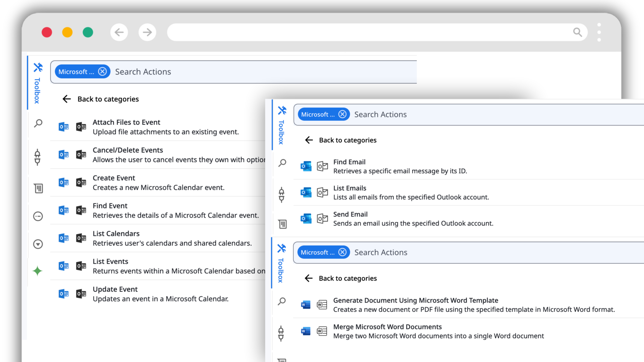Screen dimensions: 644x362
Task: Click the circled down-arrow icon in calendar sidebar
Action: pos(38,244)
